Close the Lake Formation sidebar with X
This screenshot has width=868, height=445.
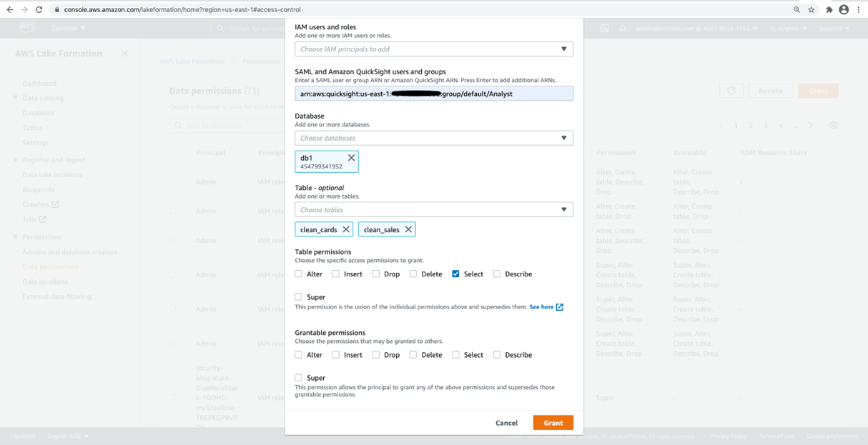pyautogui.click(x=124, y=54)
